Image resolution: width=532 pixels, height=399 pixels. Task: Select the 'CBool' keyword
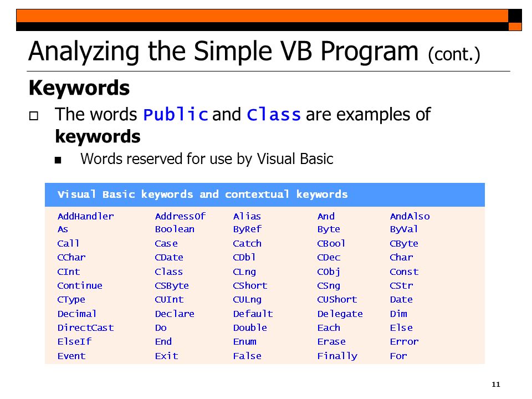tap(331, 244)
